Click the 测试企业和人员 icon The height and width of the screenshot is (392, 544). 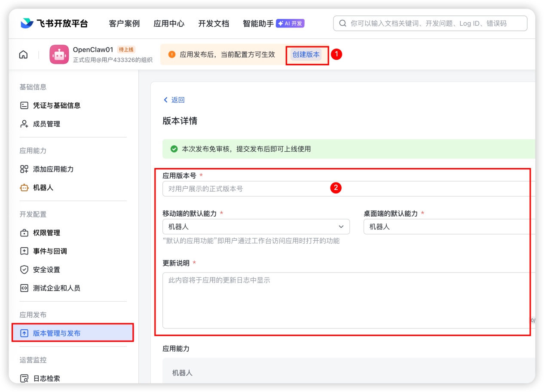24,288
